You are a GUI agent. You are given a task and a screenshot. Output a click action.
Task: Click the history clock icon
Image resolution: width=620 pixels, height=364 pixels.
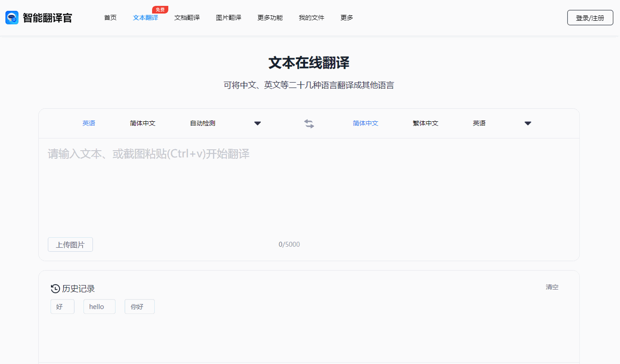(x=55, y=288)
